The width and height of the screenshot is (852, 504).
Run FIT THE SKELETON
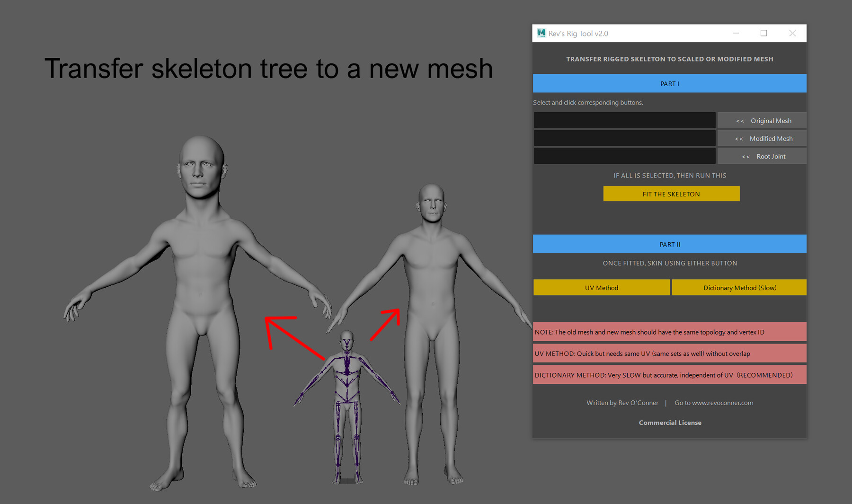pyautogui.click(x=671, y=194)
